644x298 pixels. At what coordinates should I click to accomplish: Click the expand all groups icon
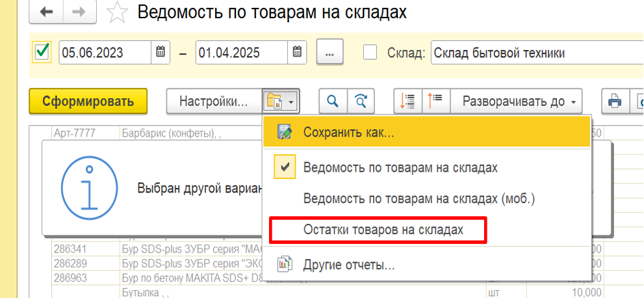436,101
